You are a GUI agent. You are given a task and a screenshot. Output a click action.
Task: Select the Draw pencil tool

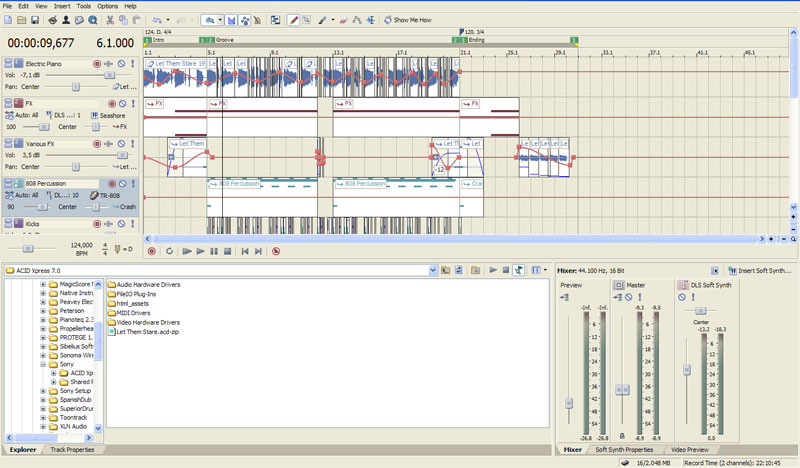[293, 20]
